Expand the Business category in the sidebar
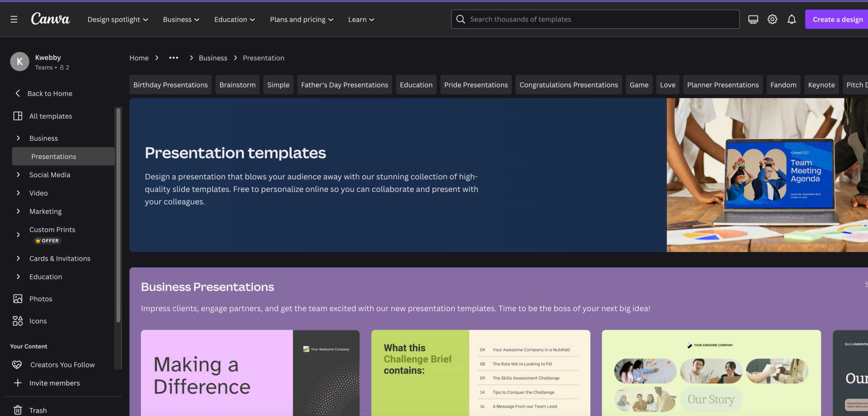Image resolution: width=868 pixels, height=416 pixels. click(x=18, y=138)
